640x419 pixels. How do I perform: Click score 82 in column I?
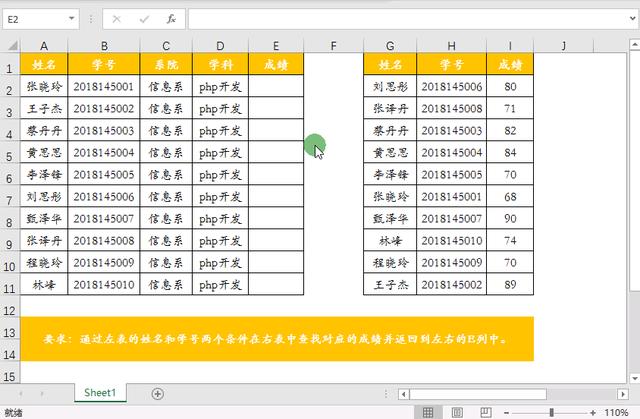point(510,130)
